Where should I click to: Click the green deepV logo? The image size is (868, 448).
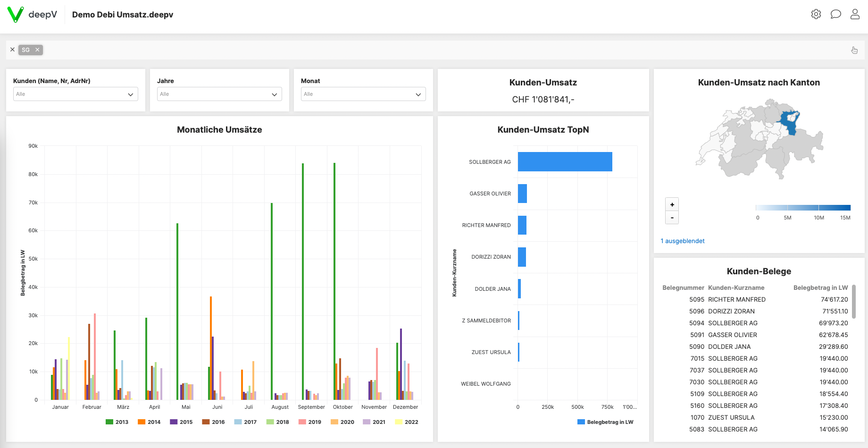[x=15, y=14]
